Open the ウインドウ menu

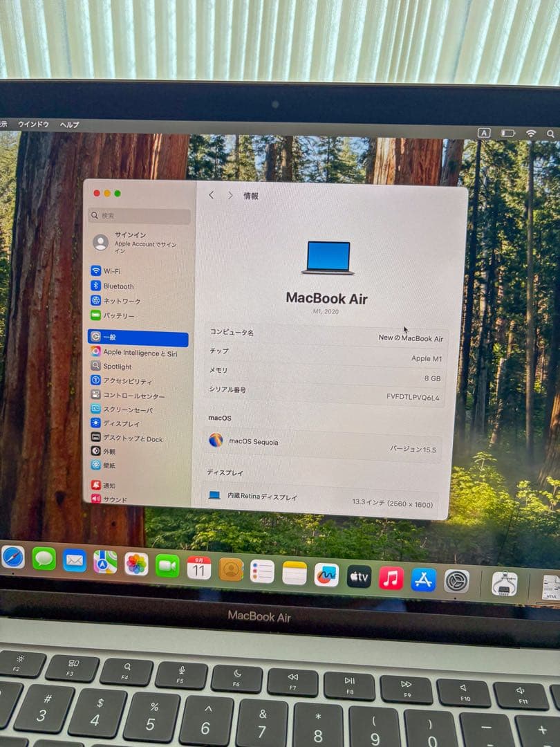[x=33, y=124]
